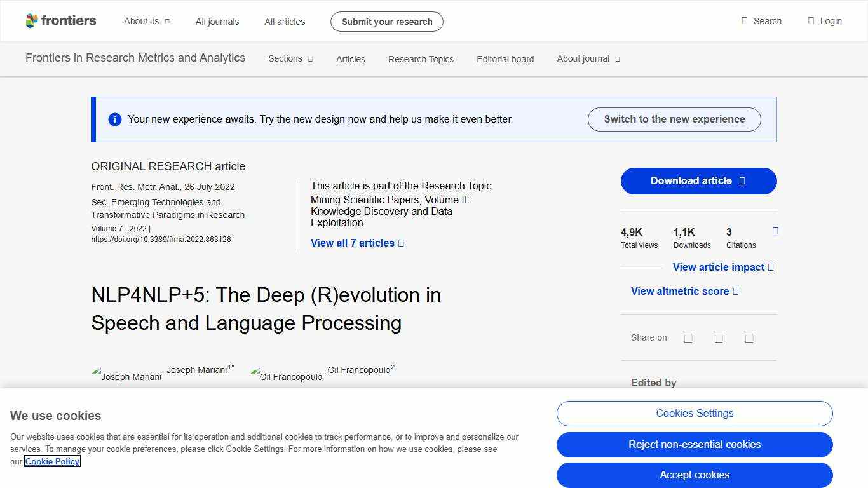Click the download icon on Download article button
The image size is (868, 488).
(x=741, y=180)
